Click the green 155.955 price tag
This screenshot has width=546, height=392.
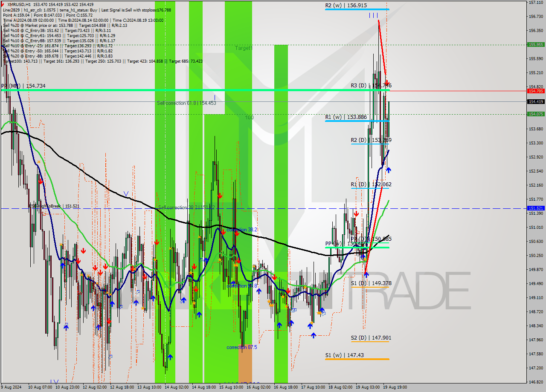(535, 44)
